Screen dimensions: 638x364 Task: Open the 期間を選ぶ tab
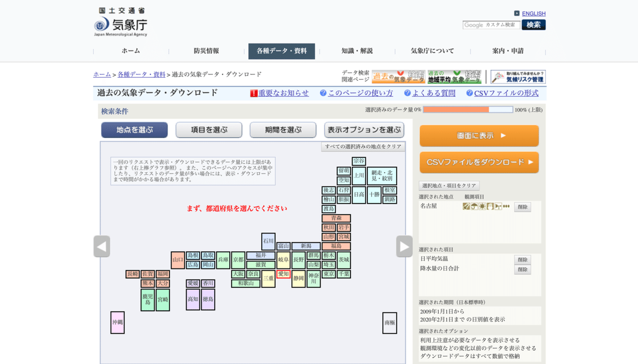(283, 130)
